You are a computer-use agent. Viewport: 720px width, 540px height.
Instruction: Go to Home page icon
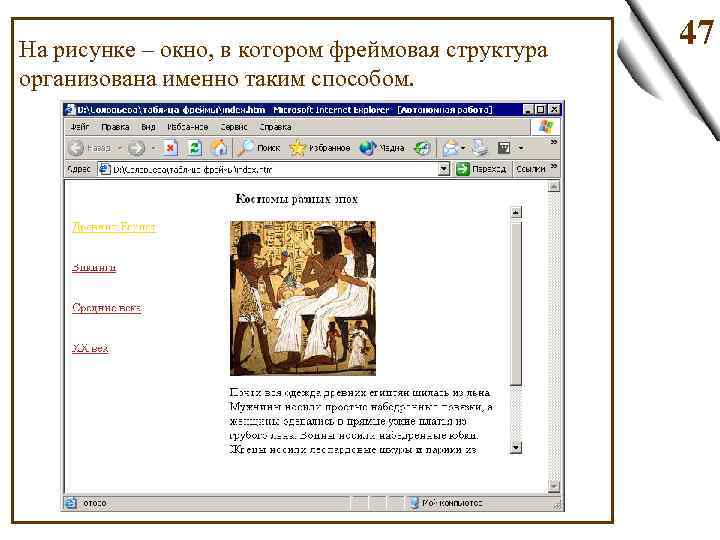tap(219, 148)
